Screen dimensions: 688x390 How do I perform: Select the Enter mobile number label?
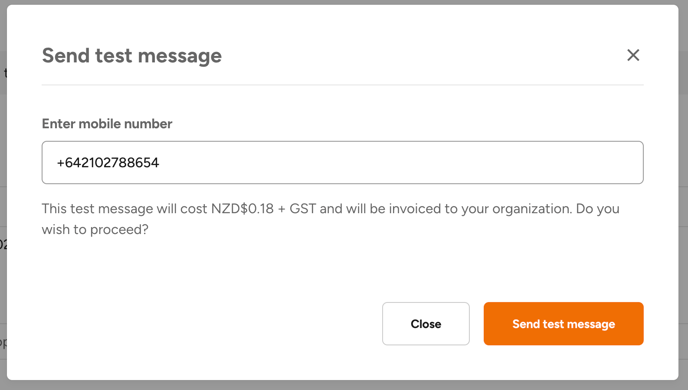(x=107, y=124)
